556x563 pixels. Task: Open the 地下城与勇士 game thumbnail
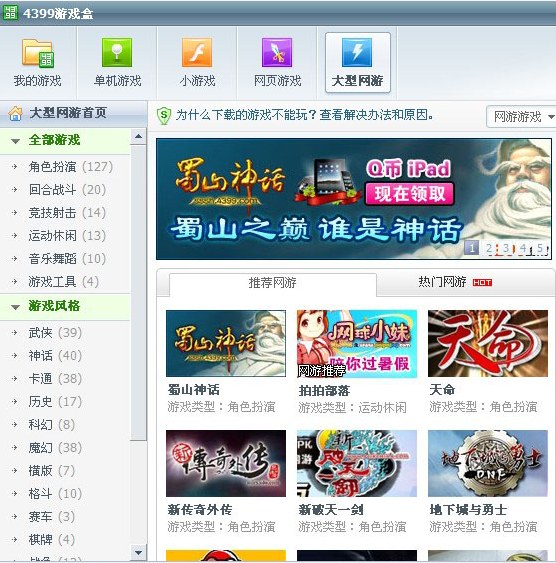488,463
